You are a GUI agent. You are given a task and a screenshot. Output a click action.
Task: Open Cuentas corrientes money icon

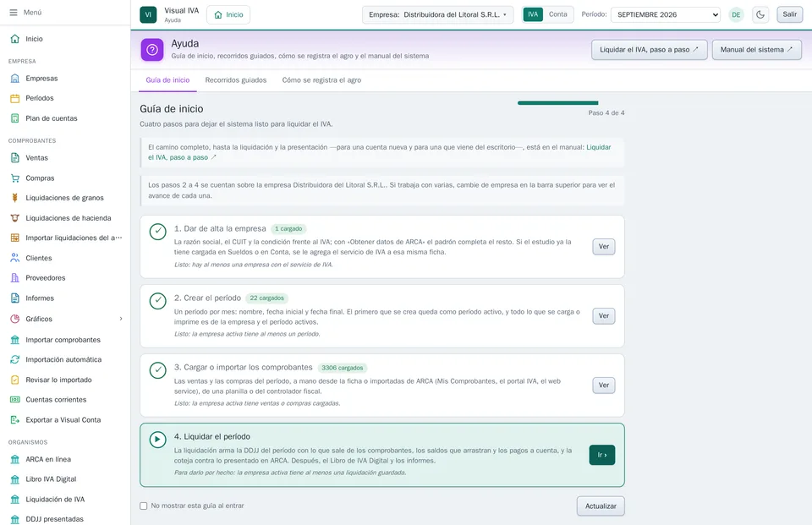(x=15, y=400)
